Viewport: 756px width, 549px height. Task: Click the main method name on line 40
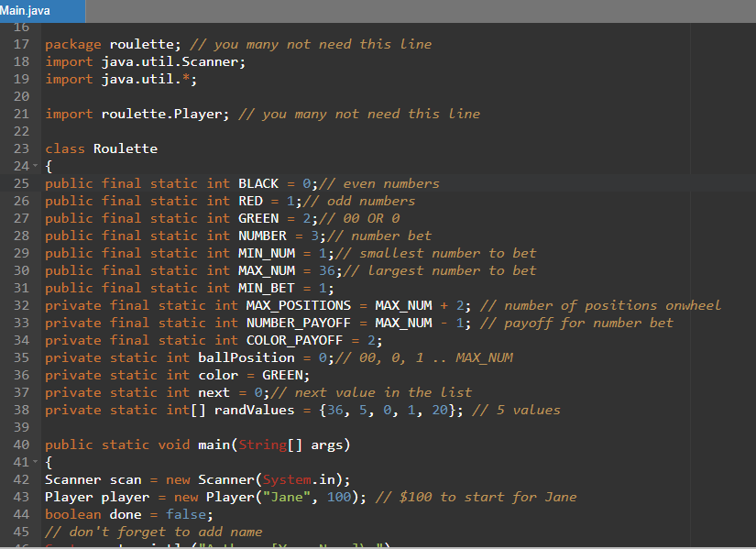click(x=214, y=445)
